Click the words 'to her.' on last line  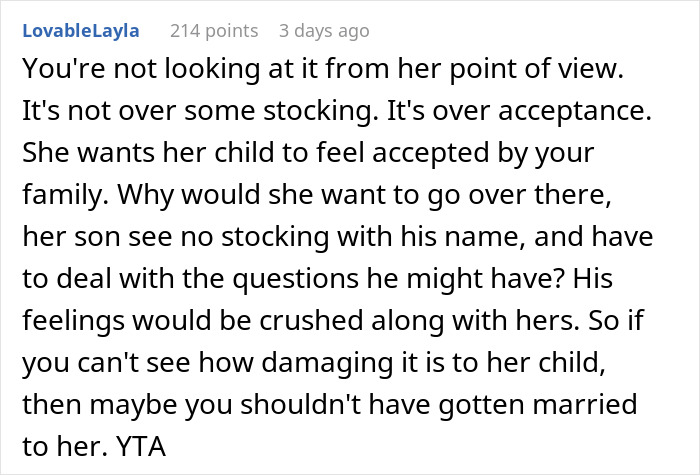[x=65, y=446]
